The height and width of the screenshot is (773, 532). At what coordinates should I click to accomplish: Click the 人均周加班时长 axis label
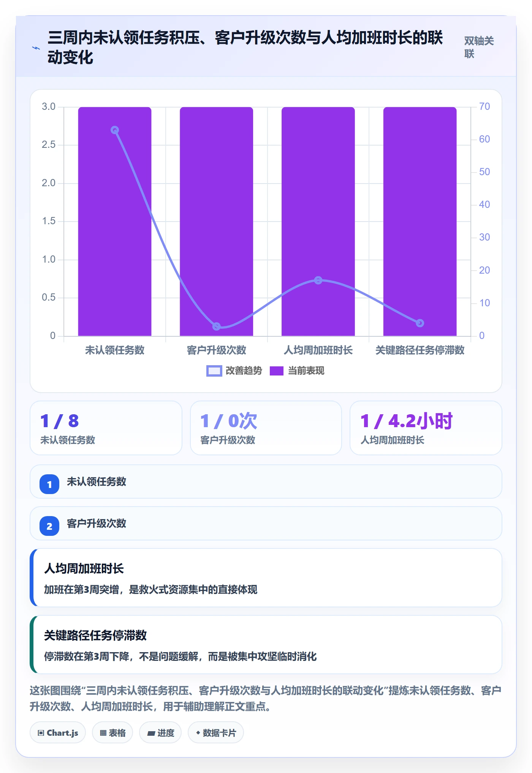(318, 350)
